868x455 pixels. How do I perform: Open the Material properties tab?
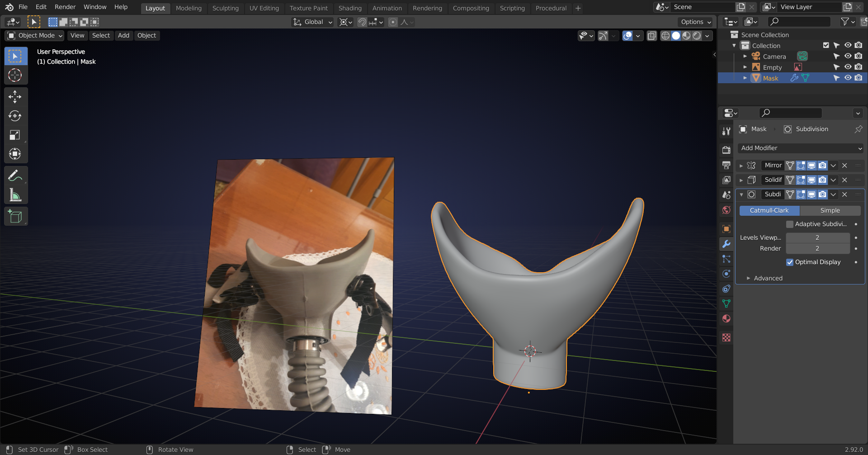point(726,319)
